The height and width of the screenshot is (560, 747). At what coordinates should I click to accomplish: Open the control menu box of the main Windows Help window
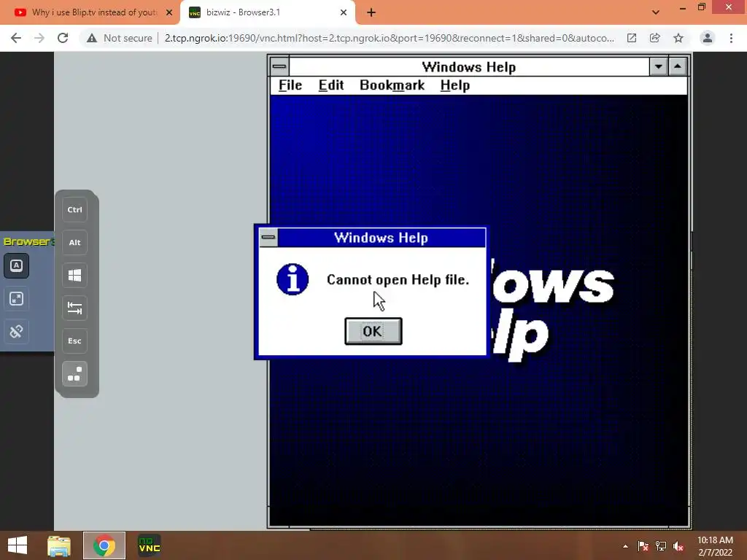pos(279,66)
